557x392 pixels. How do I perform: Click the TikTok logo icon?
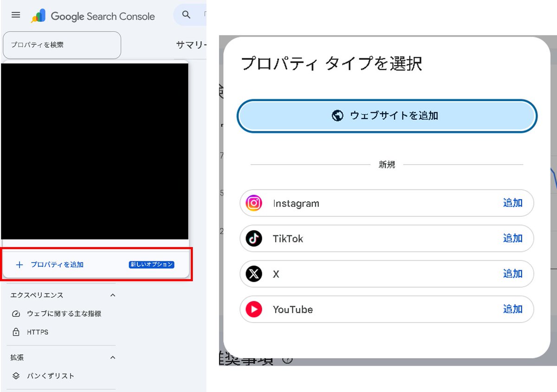pyautogui.click(x=254, y=238)
